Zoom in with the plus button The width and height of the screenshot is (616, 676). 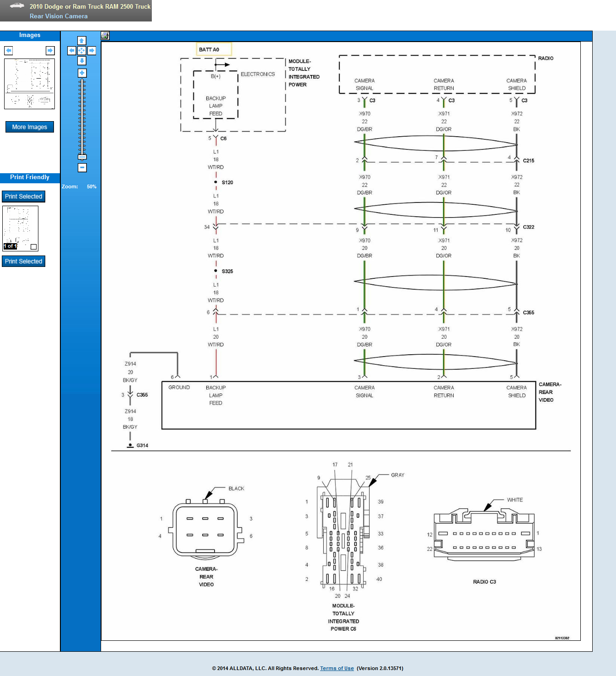(82, 73)
